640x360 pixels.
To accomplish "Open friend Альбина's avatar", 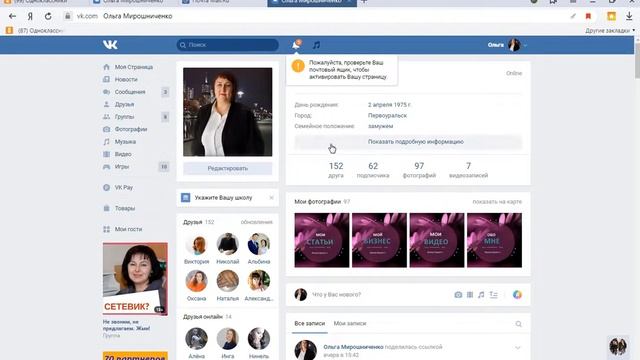I will [x=259, y=244].
